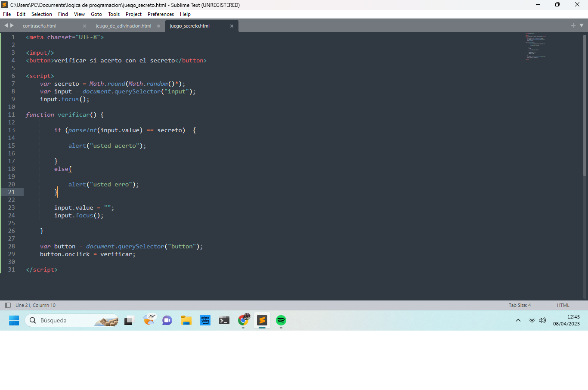Click the Búsqueda taskbar search box
Viewport: 588px width, 390px height.
click(72, 320)
